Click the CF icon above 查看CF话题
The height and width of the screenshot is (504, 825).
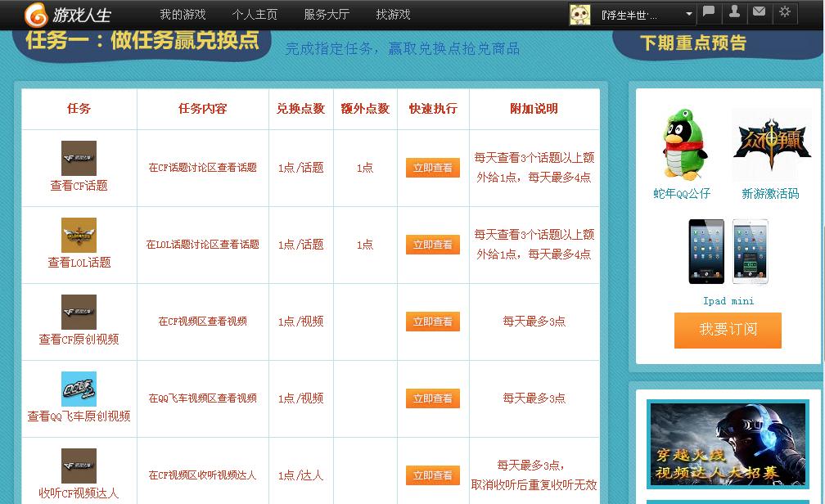[x=79, y=158]
